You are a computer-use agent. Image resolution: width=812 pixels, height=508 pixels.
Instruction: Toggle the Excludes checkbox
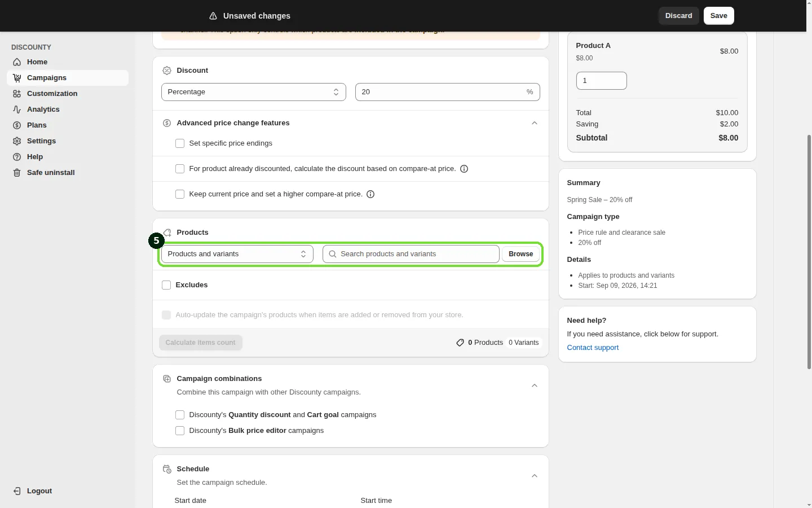(x=166, y=285)
